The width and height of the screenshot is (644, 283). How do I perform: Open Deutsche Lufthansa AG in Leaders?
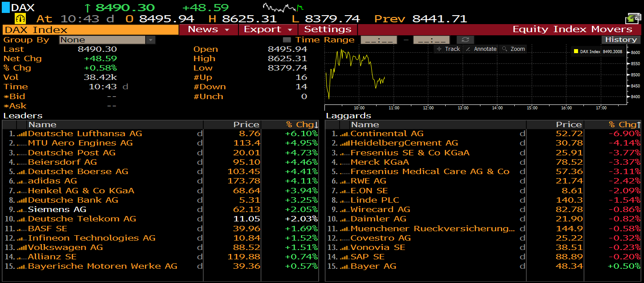tap(85, 134)
